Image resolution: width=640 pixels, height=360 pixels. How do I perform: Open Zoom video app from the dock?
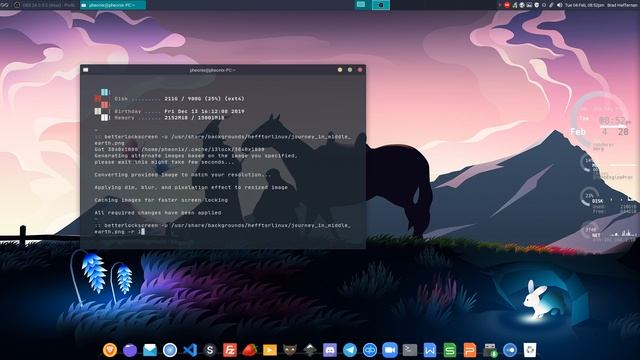click(x=390, y=350)
